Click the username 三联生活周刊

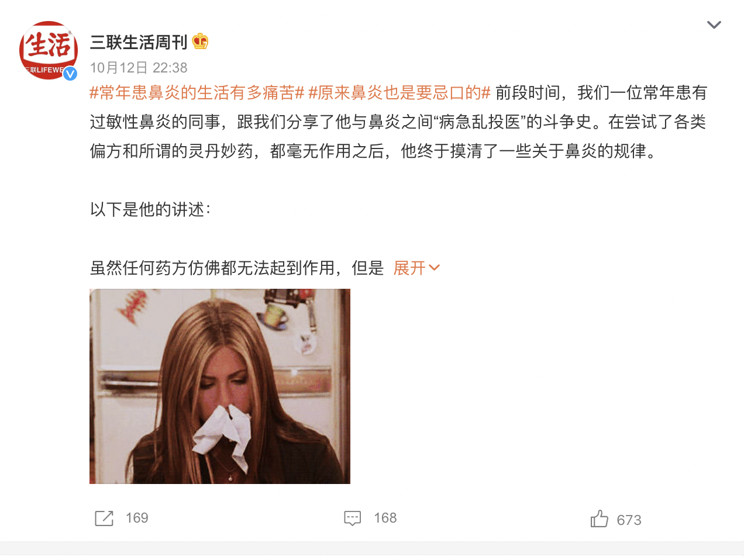coord(139,42)
